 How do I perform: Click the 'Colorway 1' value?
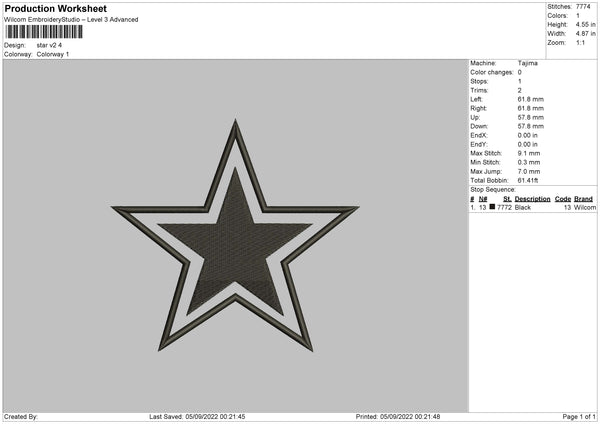53,54
